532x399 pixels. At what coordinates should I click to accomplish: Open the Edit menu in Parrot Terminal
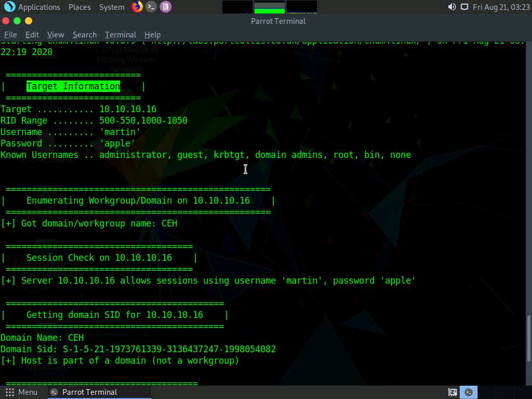(32, 35)
